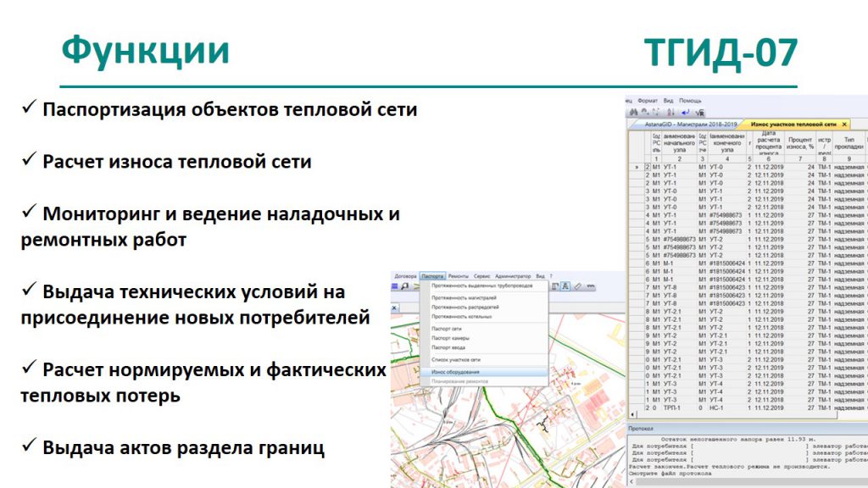This screenshot has width=868, height=488.
Task: Click the mm units icon in map toolbar
Action: pyautogui.click(x=591, y=286)
